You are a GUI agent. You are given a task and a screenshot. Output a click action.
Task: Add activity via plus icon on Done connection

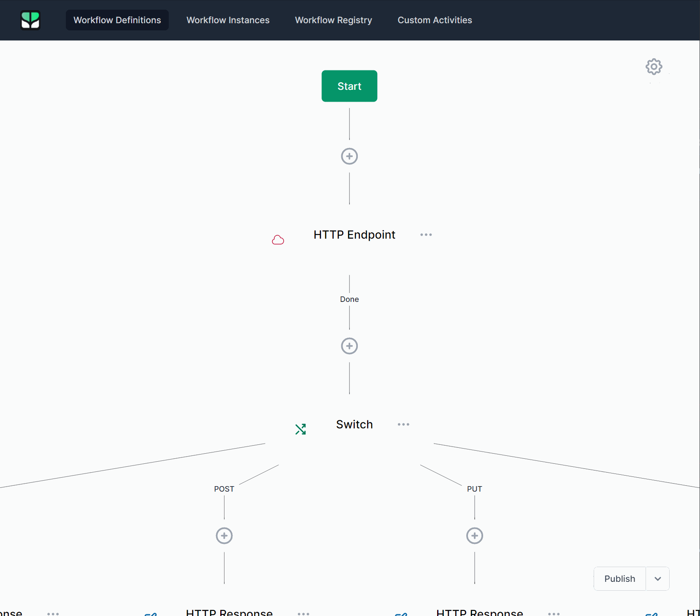point(349,346)
